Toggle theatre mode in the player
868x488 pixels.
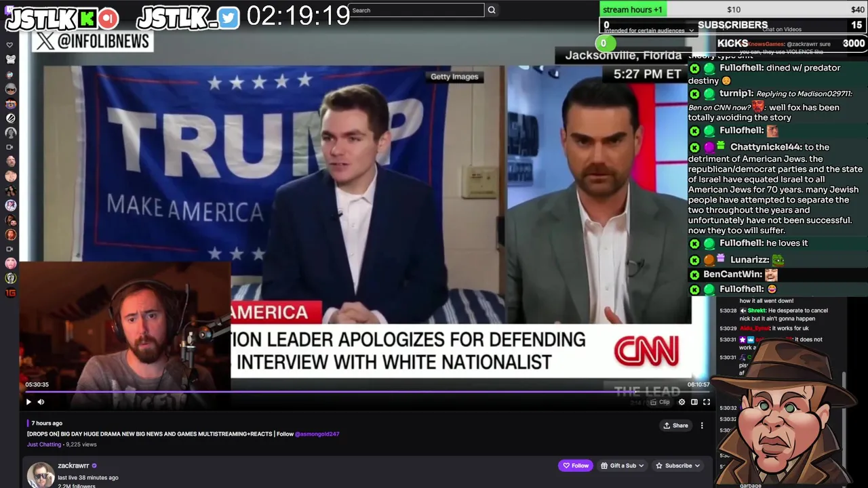pos(694,402)
